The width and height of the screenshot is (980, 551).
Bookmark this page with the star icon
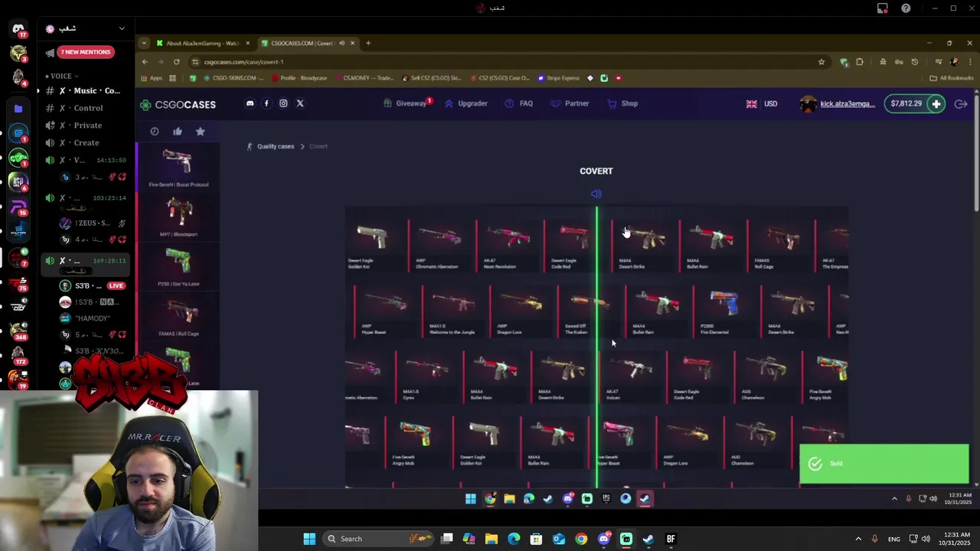click(822, 62)
